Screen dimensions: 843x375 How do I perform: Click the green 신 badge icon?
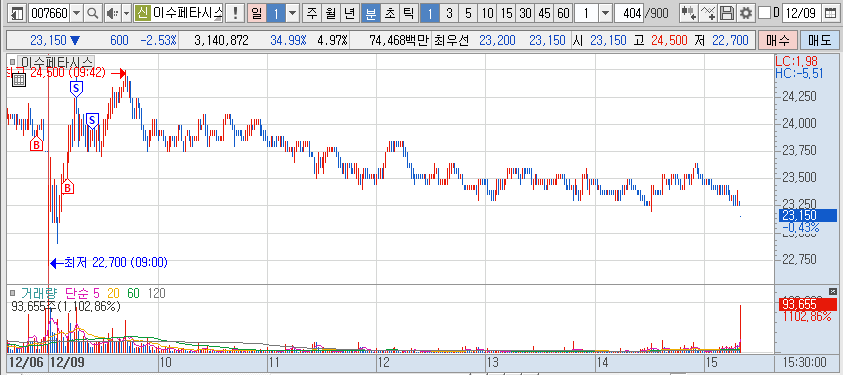tap(142, 13)
